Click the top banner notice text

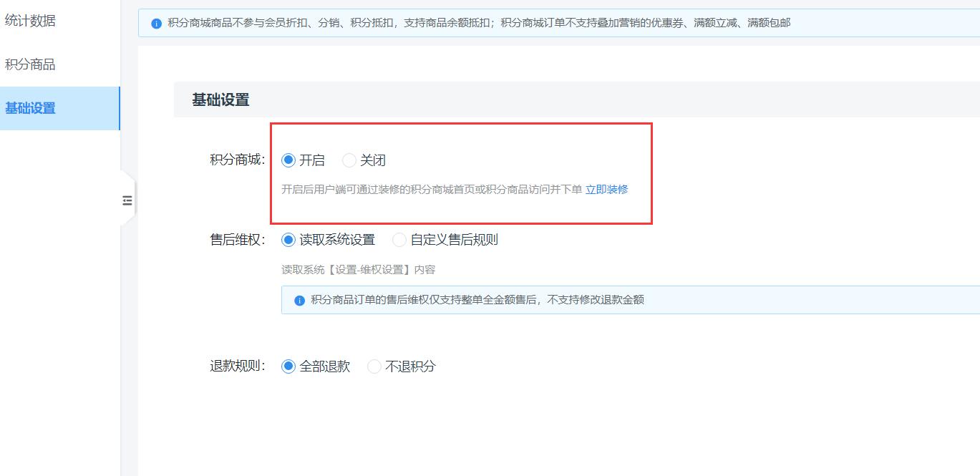(x=478, y=23)
